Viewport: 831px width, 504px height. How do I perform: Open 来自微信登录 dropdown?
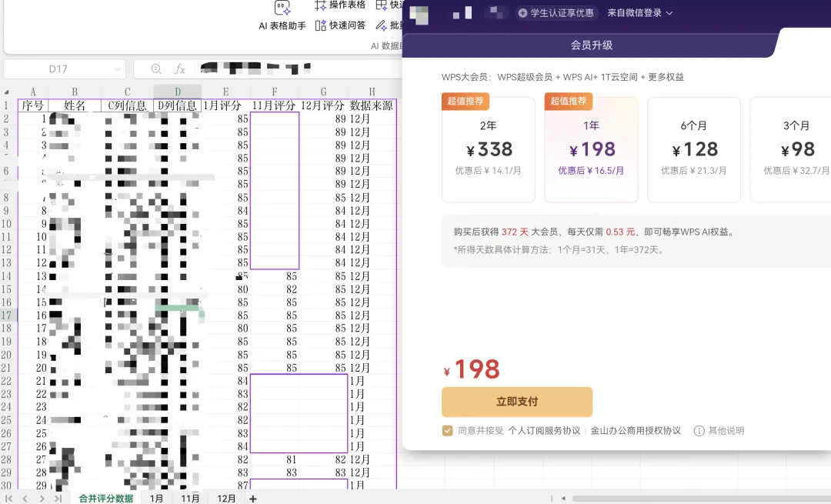[639, 13]
